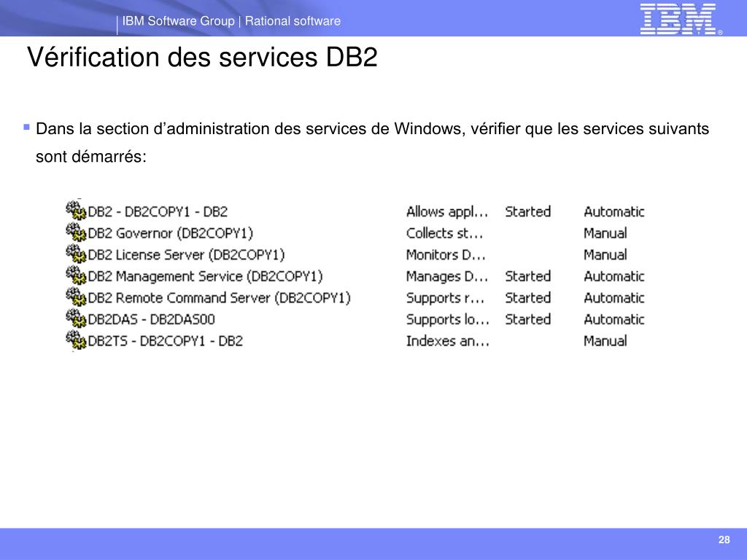Image resolution: width=747 pixels, height=560 pixels.
Task: Click the description 'Supports lo...'
Action: coord(448,319)
